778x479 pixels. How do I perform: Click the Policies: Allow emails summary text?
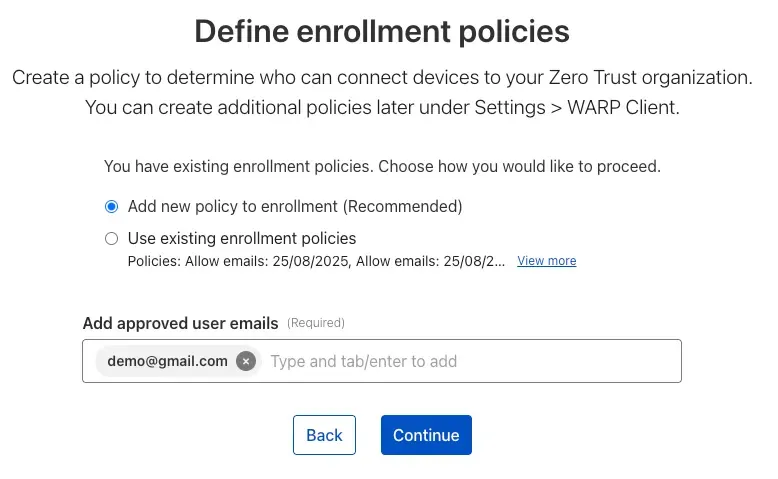(316, 261)
